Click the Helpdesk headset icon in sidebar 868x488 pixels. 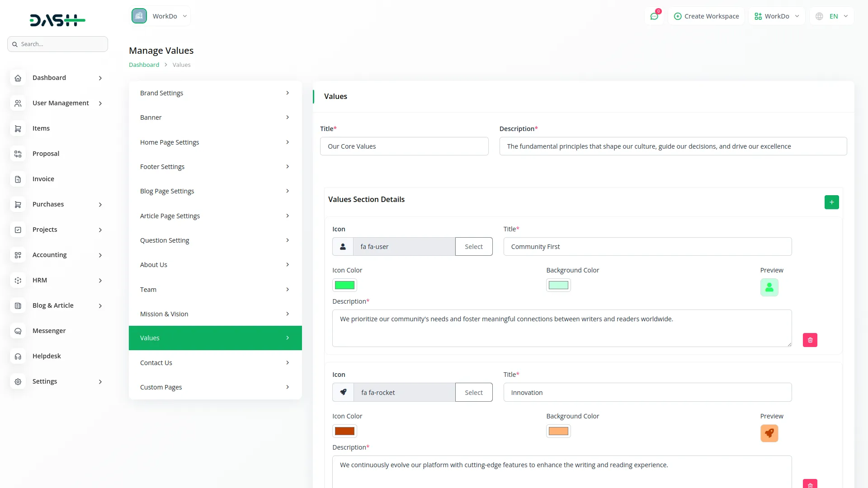[18, 356]
